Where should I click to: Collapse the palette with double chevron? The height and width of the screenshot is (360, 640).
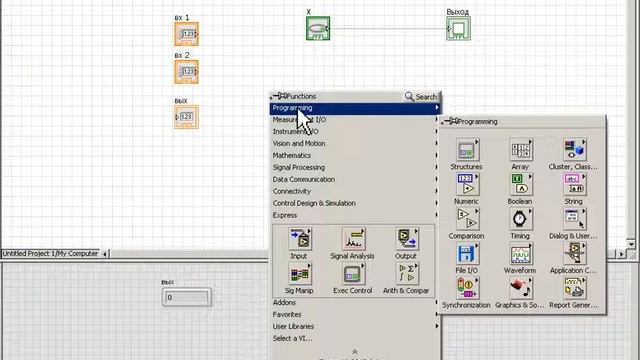tap(355, 351)
